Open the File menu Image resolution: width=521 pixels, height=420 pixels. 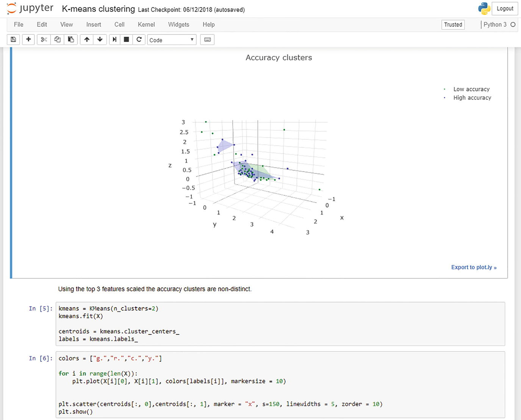(19, 25)
